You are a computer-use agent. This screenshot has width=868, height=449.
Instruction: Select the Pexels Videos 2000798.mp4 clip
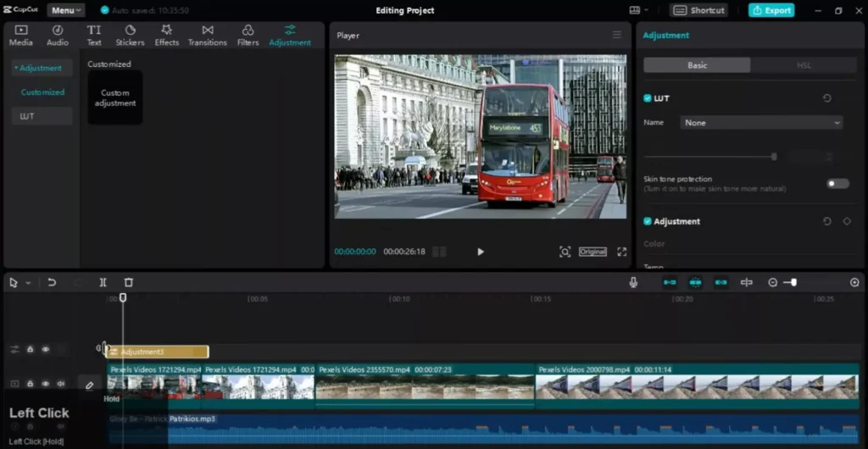pyautogui.click(x=697, y=385)
